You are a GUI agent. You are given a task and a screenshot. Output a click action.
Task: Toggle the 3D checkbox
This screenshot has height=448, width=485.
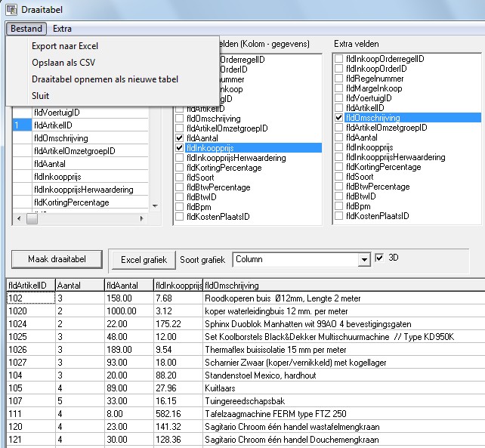point(380,258)
